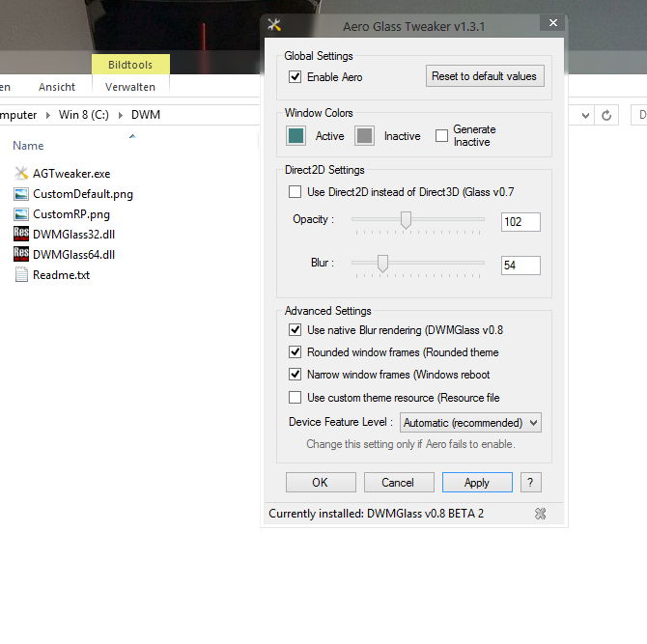Screen dimensions: 647x644
Task: Click the DWMGlass64.dll resource icon
Action: (x=21, y=254)
